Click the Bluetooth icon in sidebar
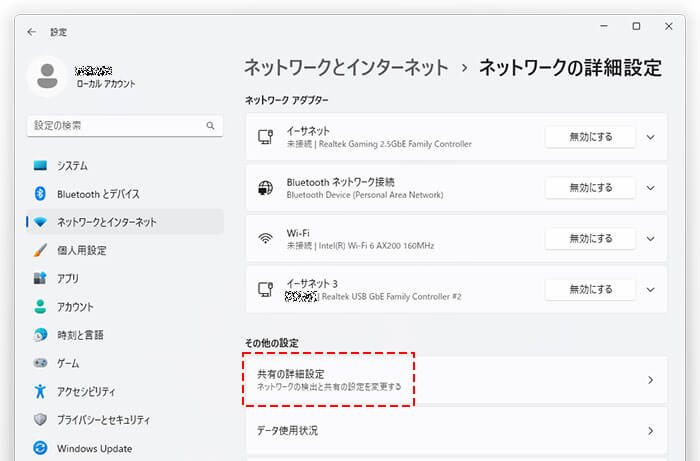The width and height of the screenshot is (700, 461). coord(40,194)
